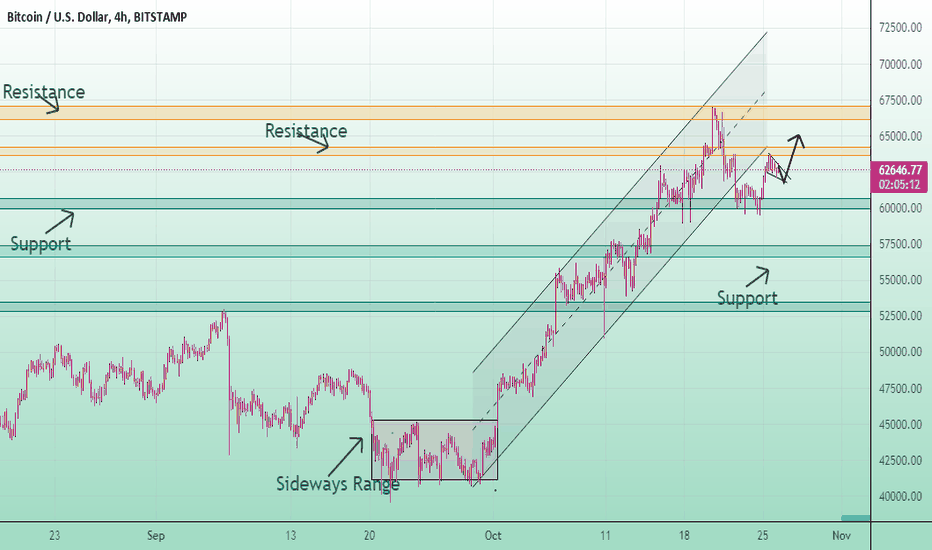
Task: Select the Support label near the 55000 level
Action: point(747,298)
